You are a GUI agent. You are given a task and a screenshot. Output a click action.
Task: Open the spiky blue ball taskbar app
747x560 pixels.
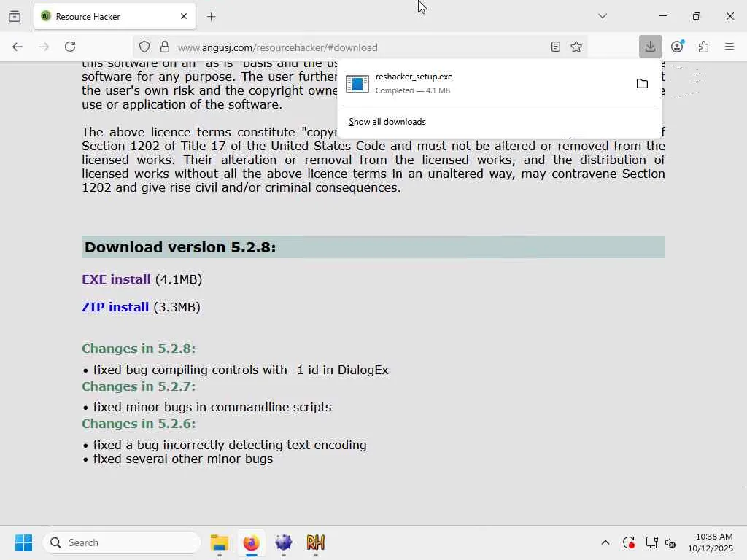coord(284,542)
